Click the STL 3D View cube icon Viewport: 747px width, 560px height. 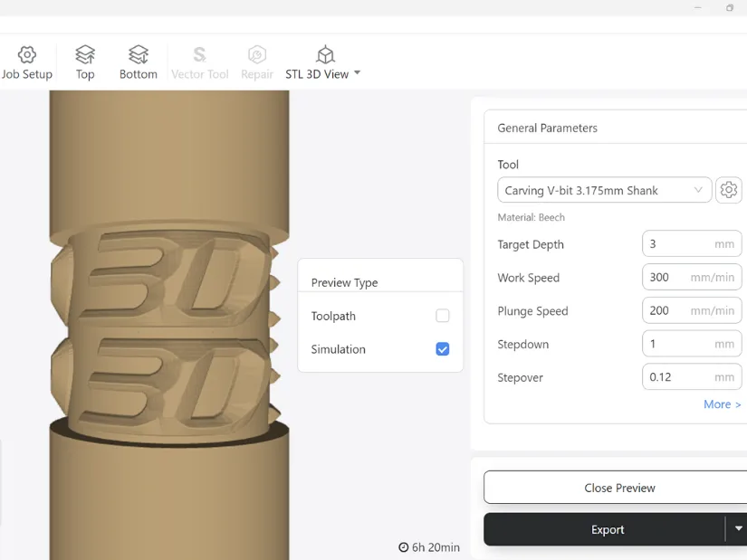[x=325, y=55]
